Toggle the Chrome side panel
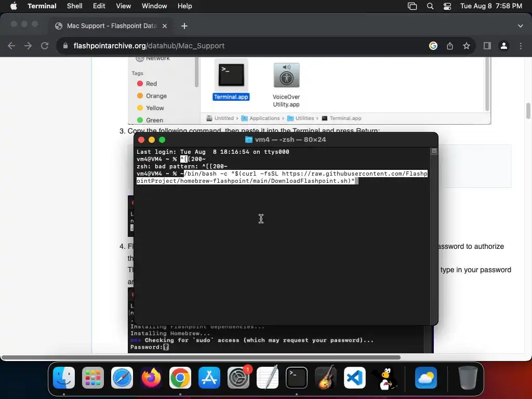This screenshot has height=399, width=532. click(x=487, y=46)
